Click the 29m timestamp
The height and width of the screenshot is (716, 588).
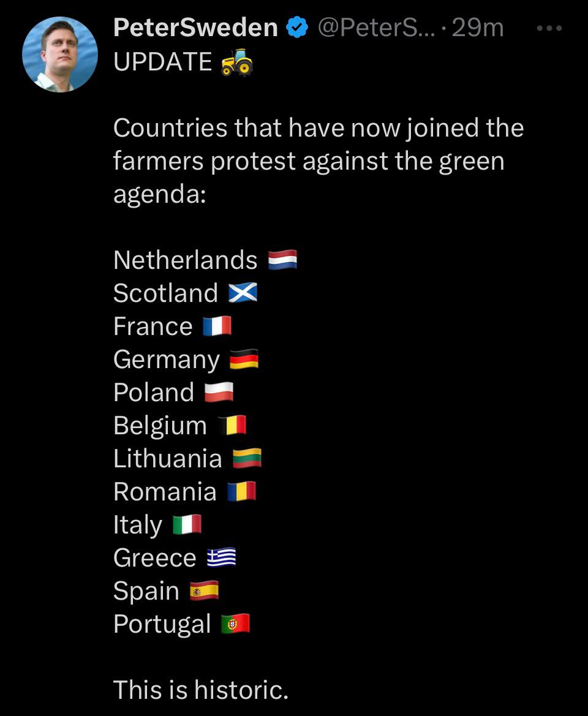[x=477, y=28]
